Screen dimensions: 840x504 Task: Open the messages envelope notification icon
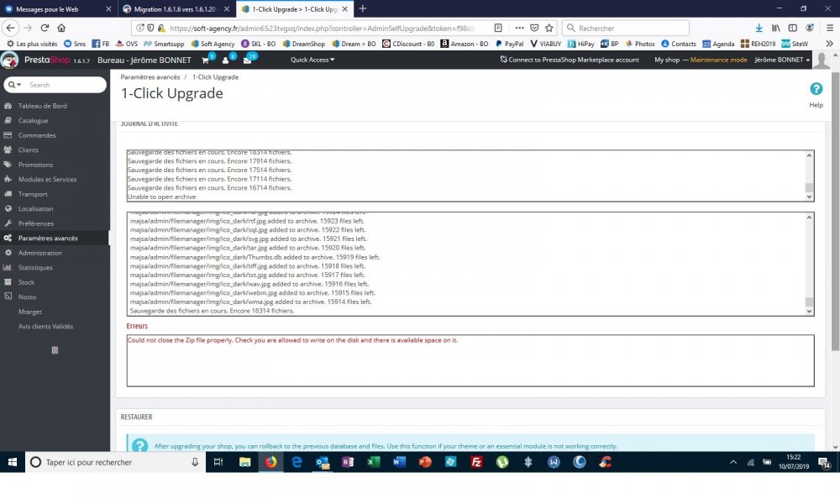click(247, 60)
